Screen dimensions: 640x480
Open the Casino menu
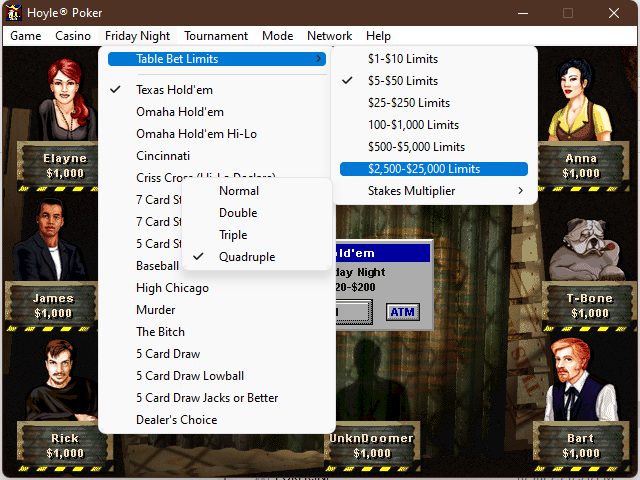tap(73, 36)
